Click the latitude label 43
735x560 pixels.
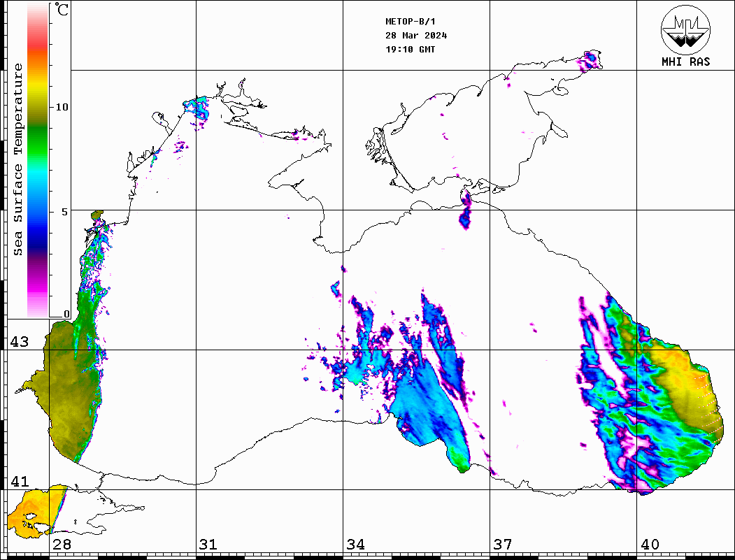pos(20,342)
